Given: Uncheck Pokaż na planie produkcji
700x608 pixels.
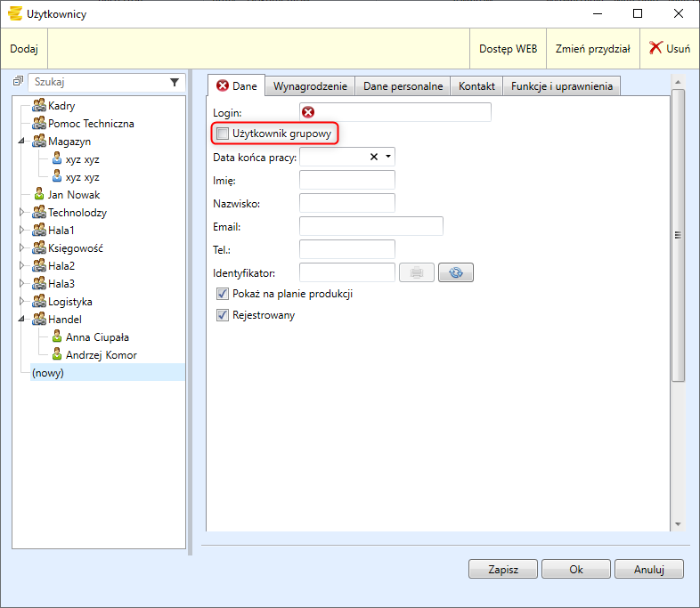Looking at the screenshot, I should (x=223, y=294).
